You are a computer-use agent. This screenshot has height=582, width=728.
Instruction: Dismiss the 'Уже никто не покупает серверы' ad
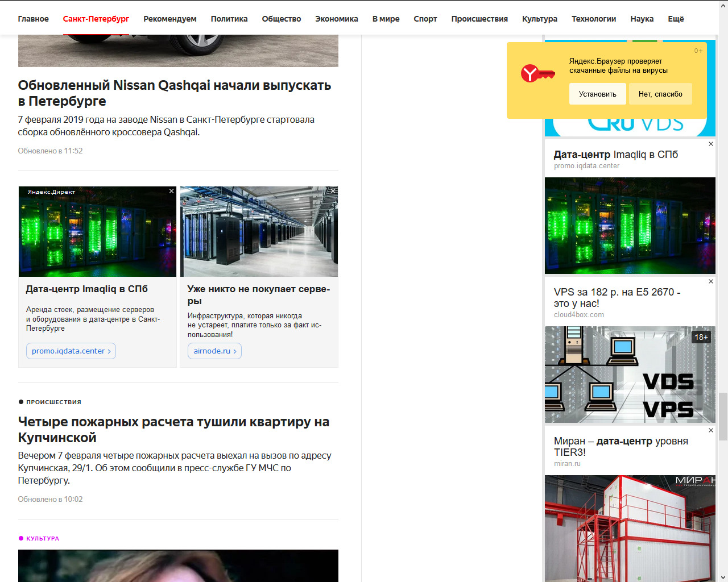333,192
